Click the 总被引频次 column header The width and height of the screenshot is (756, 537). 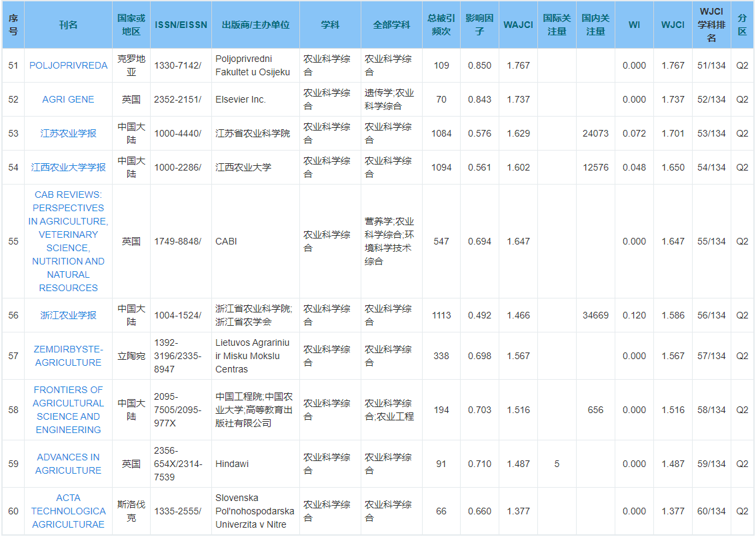pos(441,25)
